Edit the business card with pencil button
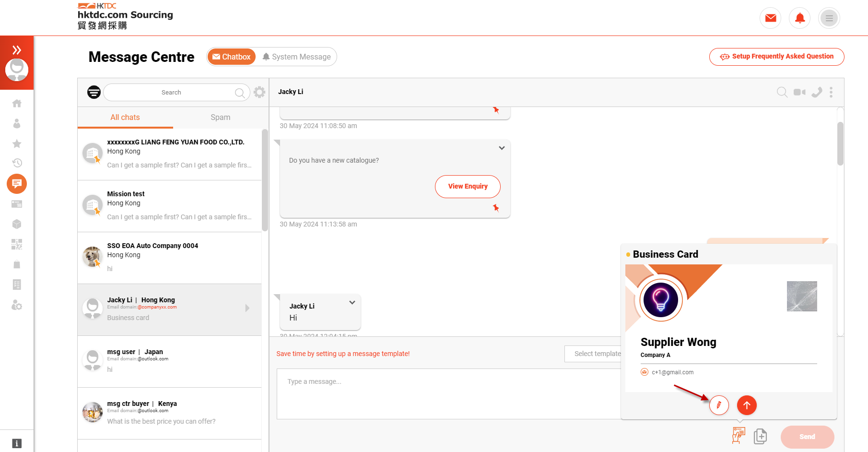 click(719, 405)
